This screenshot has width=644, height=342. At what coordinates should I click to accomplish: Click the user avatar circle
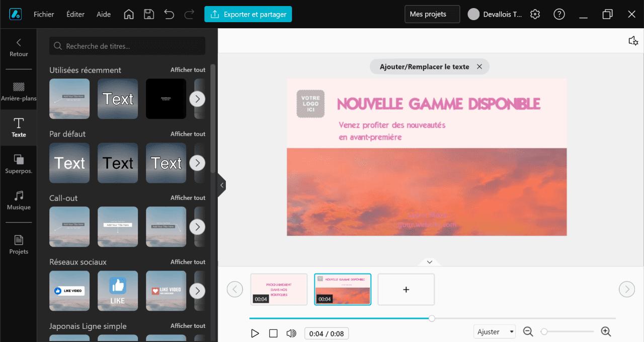pyautogui.click(x=473, y=14)
